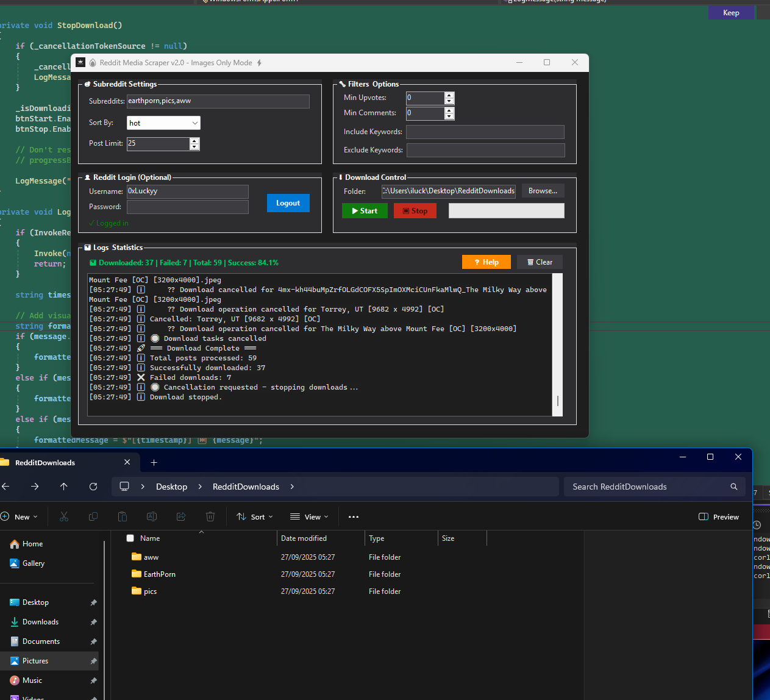
Task: Open a new Explorer tab with plus
Action: (154, 463)
